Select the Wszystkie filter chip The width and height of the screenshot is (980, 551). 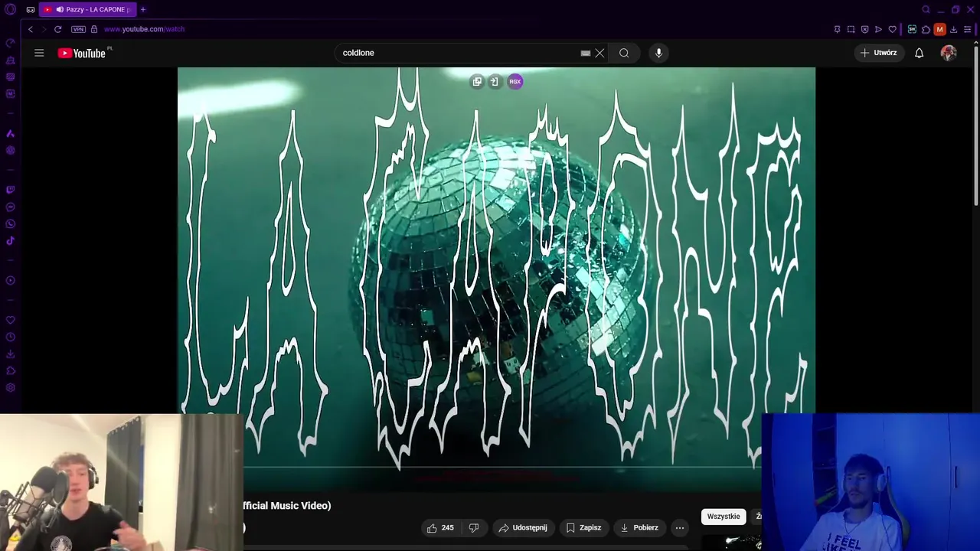click(724, 517)
